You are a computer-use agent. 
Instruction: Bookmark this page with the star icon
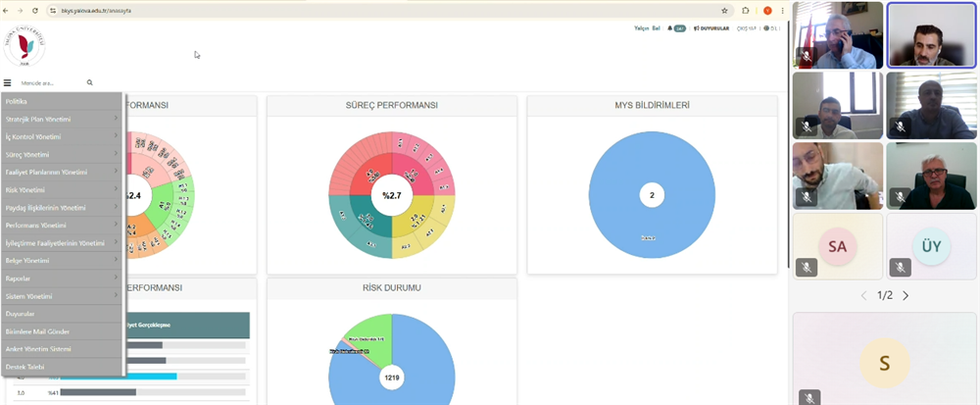click(x=724, y=10)
